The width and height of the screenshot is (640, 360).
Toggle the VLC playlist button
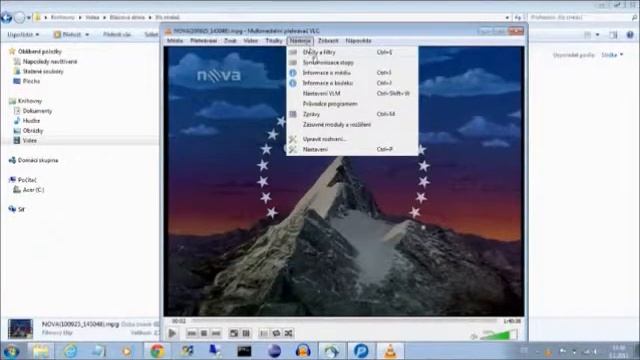(x=264, y=333)
